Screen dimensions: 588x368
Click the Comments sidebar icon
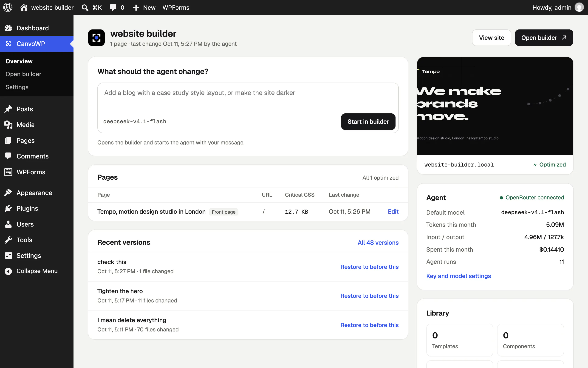coord(8,156)
